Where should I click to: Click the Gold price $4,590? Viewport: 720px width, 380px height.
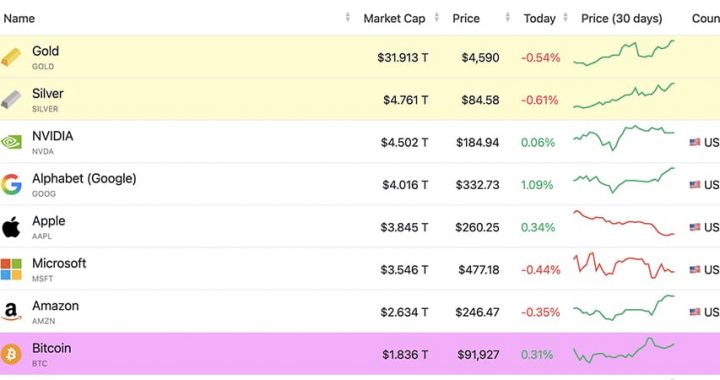coord(480,58)
